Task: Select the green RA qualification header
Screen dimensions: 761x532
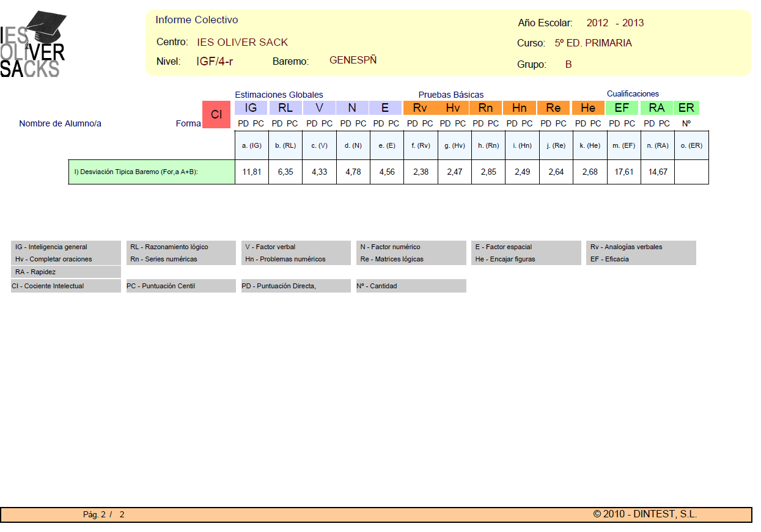Action: click(x=656, y=108)
